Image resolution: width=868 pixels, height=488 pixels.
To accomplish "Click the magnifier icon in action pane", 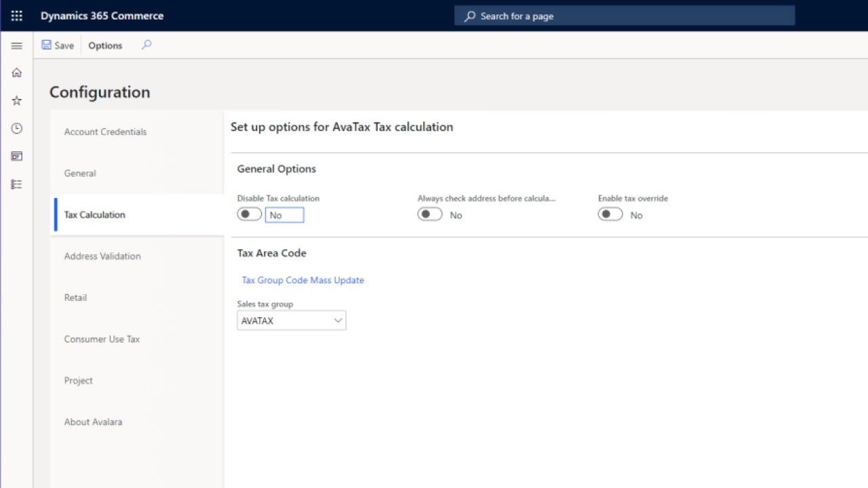I will (146, 45).
